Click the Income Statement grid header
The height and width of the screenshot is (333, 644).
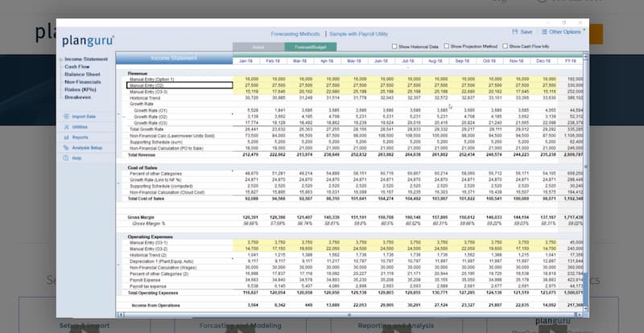tap(175, 58)
